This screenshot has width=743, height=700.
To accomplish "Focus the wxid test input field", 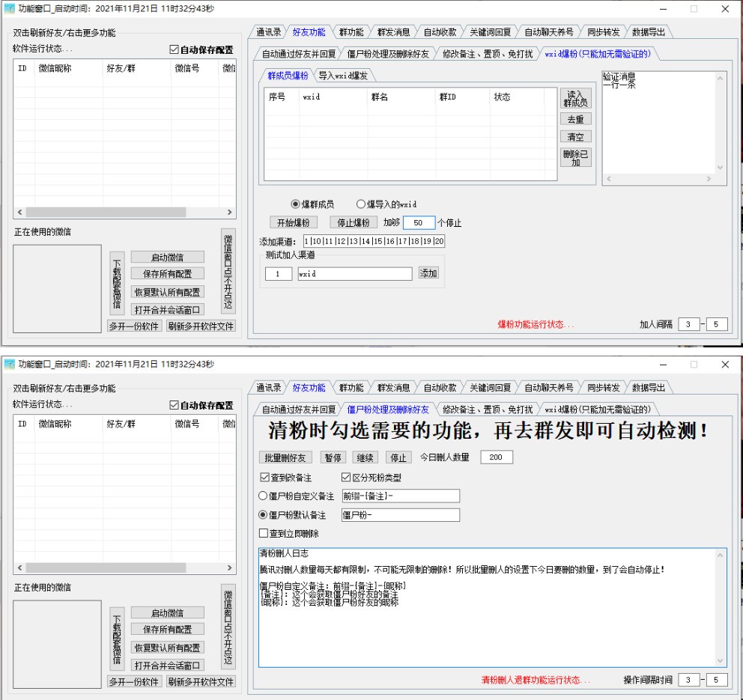I will point(354,274).
